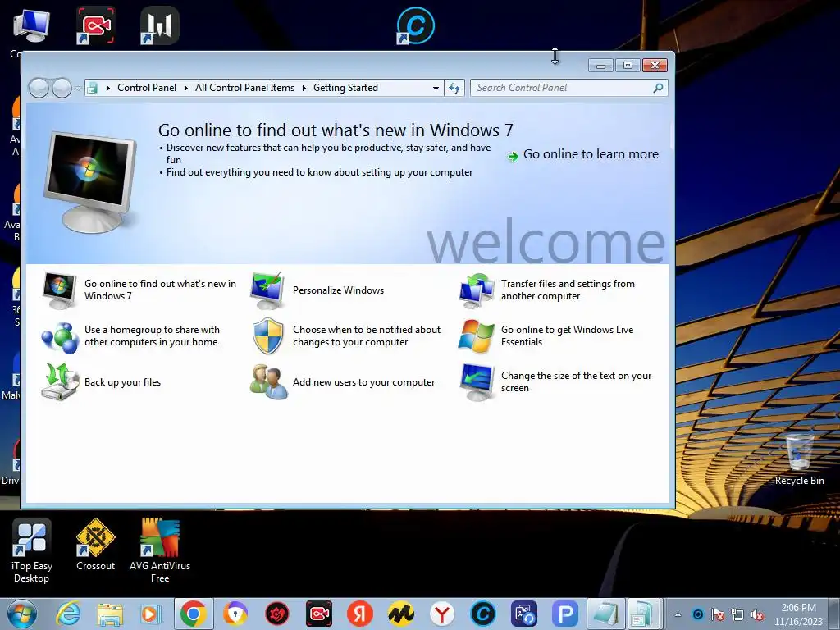The width and height of the screenshot is (840, 630).
Task: Open the Recycle Bin on desktop
Action: pyautogui.click(x=799, y=459)
